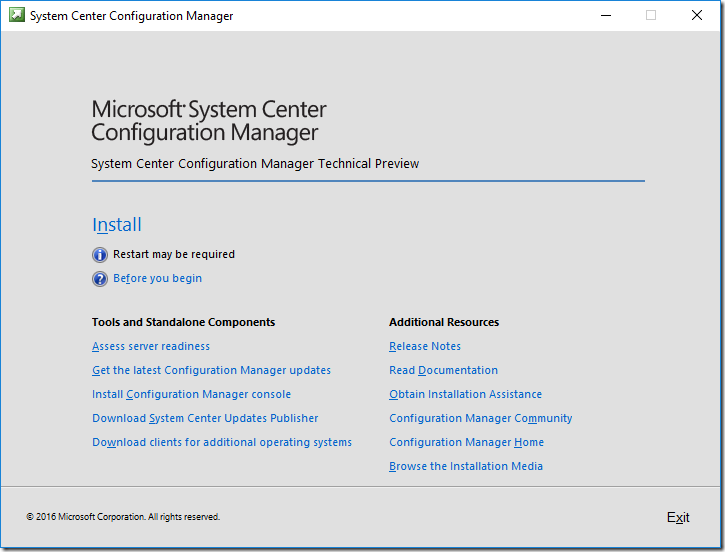Click the blue info icon beside Restart notice
The image size is (725, 552).
(x=100, y=255)
